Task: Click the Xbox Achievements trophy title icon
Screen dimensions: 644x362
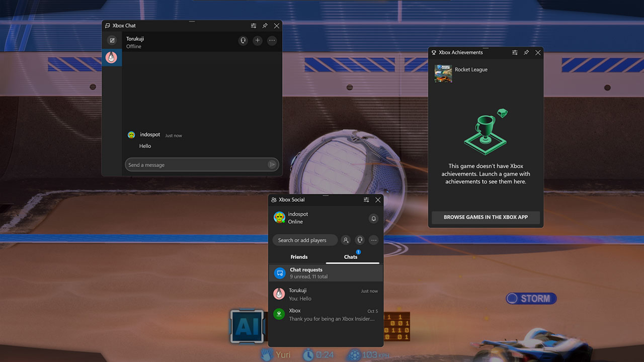Action: pos(434,52)
